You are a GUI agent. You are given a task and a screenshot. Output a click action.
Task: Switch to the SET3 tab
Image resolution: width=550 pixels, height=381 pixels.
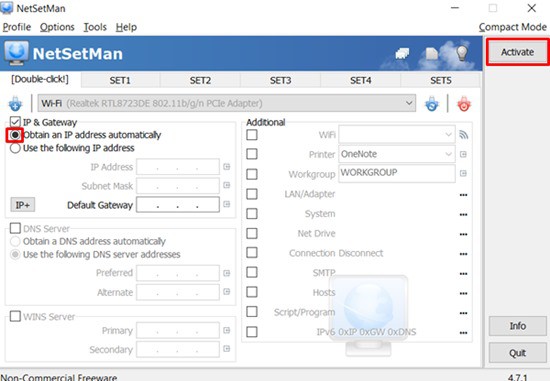(x=280, y=80)
